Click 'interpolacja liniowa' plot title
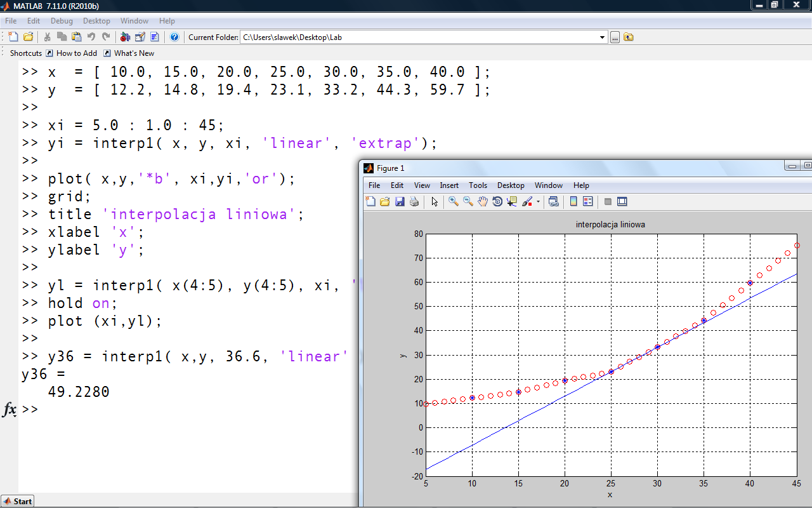812x508 pixels. click(x=610, y=224)
